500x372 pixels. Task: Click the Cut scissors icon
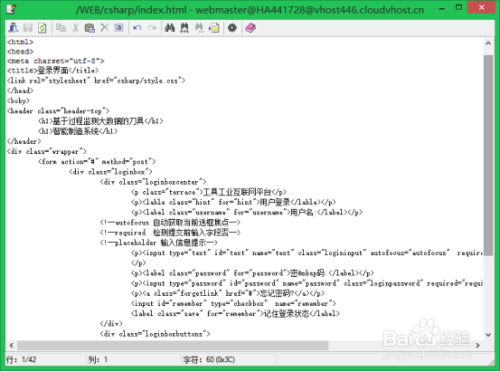click(76, 28)
